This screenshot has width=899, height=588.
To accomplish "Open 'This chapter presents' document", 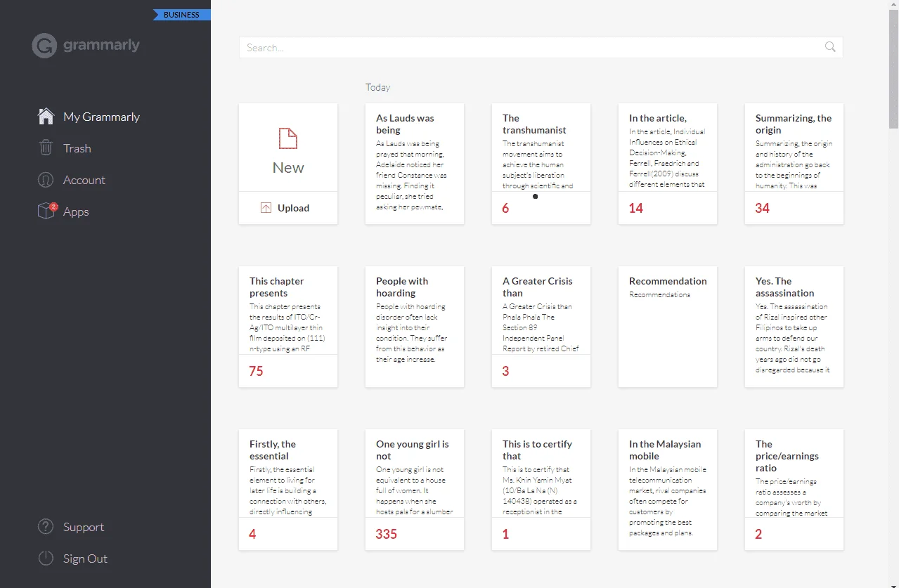I will pos(288,327).
